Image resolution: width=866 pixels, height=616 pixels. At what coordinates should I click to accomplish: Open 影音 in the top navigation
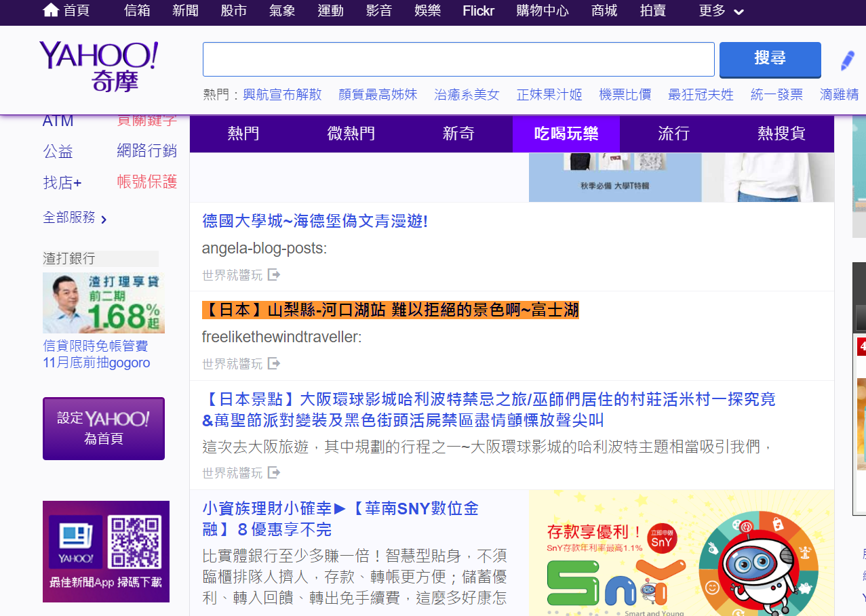379,11
